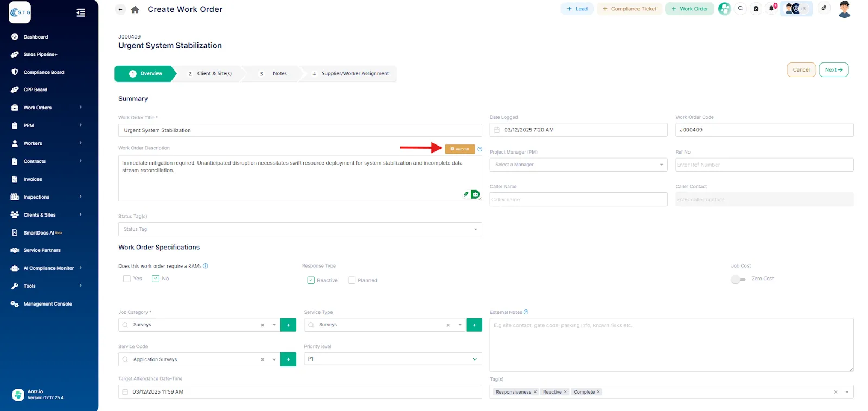Go to the Client & Site(s) step
Viewport: 868px width, 411px height.
click(209, 74)
